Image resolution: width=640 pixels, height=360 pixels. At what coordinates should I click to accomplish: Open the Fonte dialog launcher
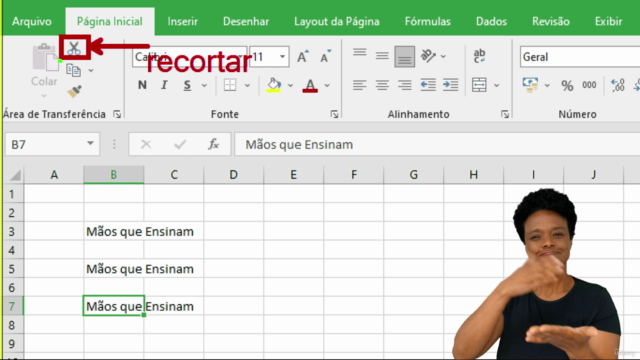click(335, 114)
